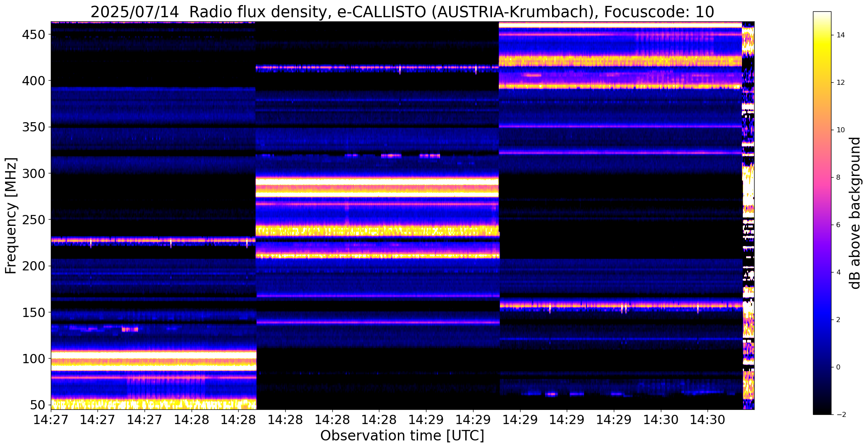Screen dimensions: 868x448
Task: Click the 4 tick label on the colorbar
Action: tap(839, 272)
